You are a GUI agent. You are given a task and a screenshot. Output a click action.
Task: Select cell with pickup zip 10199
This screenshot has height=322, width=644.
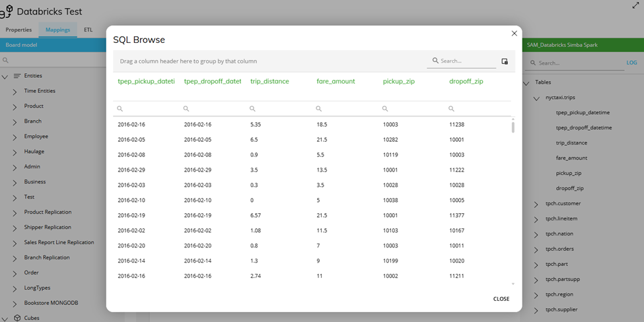click(x=390, y=261)
